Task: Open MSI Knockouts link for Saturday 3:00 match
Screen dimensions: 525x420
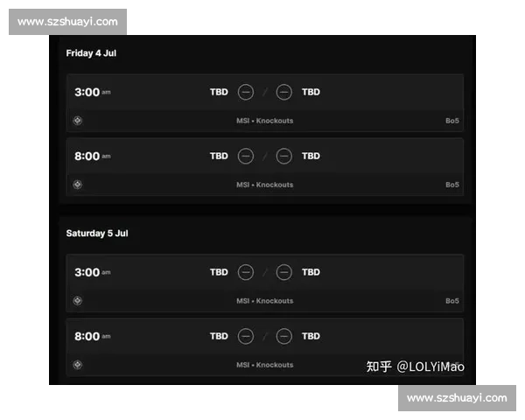Action: [x=265, y=301]
